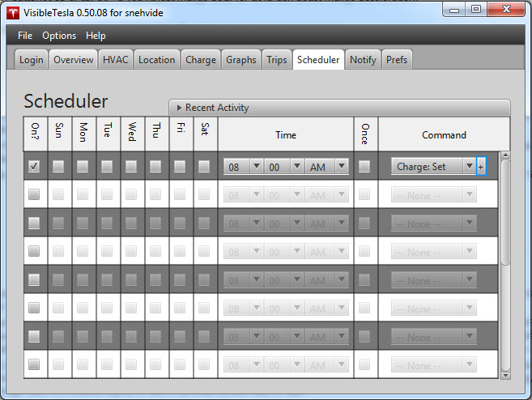This screenshot has width=532, height=400.
Task: Enable Sun checkbox in first schedule row
Action: pos(58,166)
